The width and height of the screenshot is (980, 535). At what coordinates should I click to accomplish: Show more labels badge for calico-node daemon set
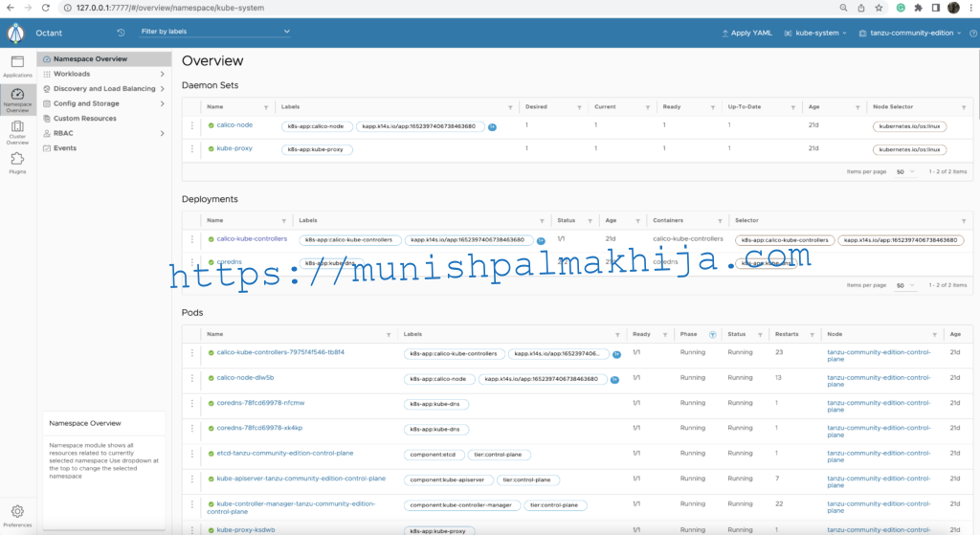493,127
